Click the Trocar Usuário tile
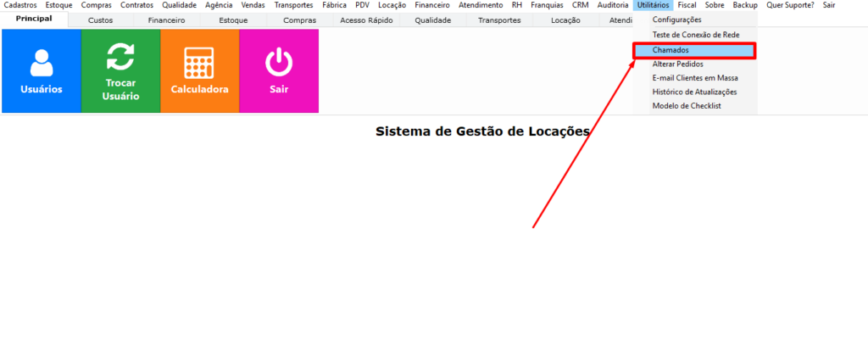 coord(120,71)
